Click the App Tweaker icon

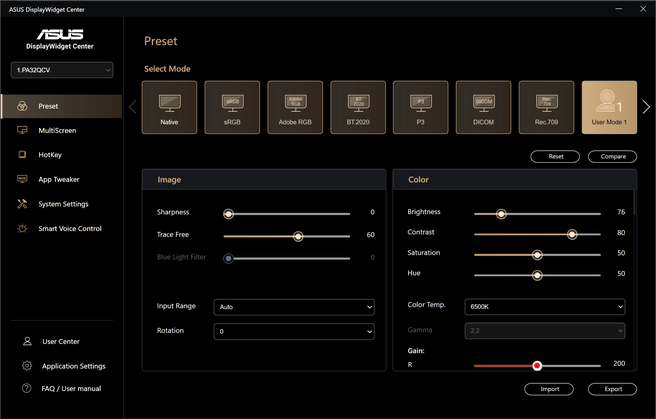(x=22, y=179)
